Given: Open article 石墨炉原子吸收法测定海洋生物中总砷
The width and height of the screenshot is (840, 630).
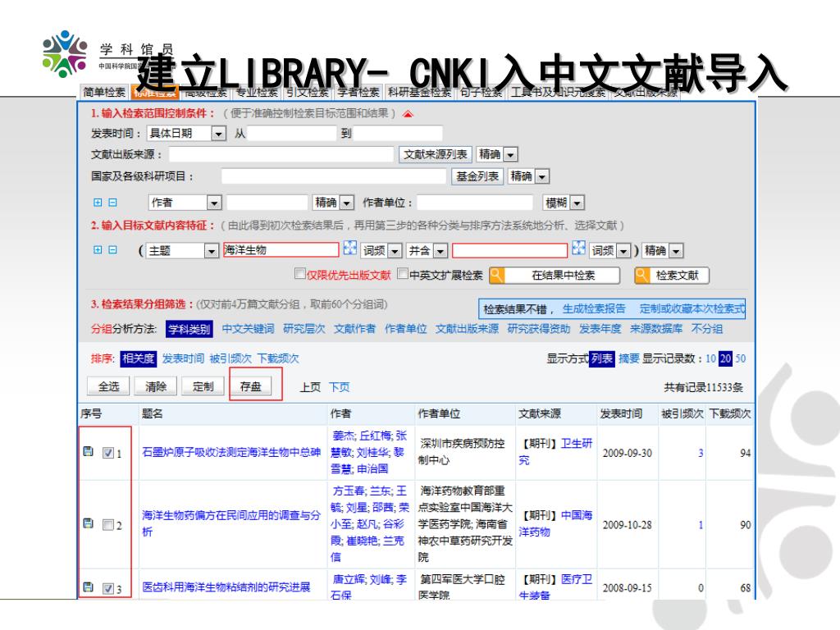Looking at the screenshot, I should [231, 452].
